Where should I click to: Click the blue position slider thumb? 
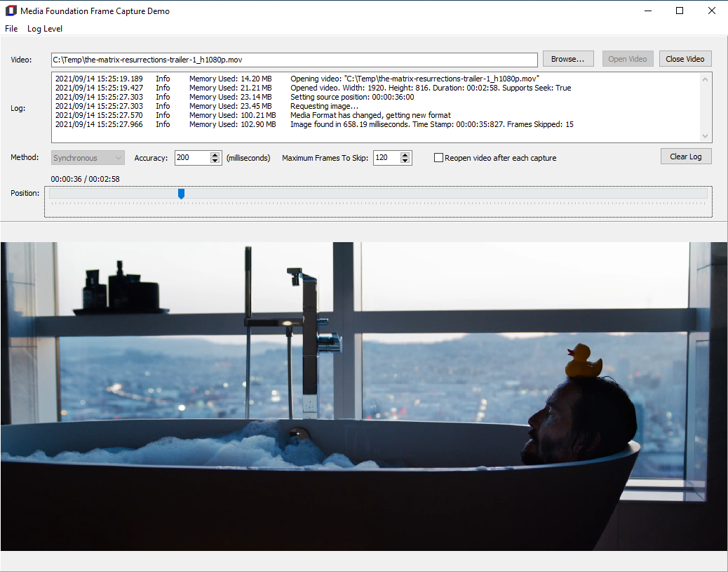pos(181,194)
